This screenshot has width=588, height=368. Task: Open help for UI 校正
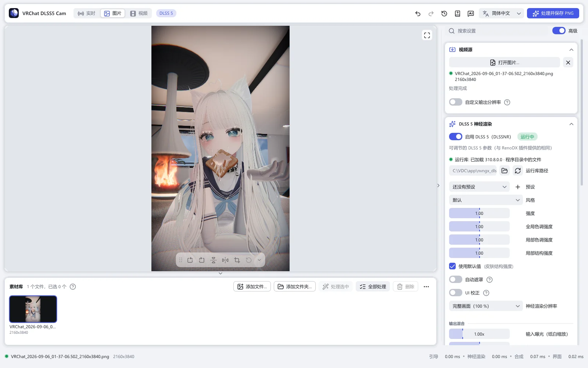click(x=486, y=293)
